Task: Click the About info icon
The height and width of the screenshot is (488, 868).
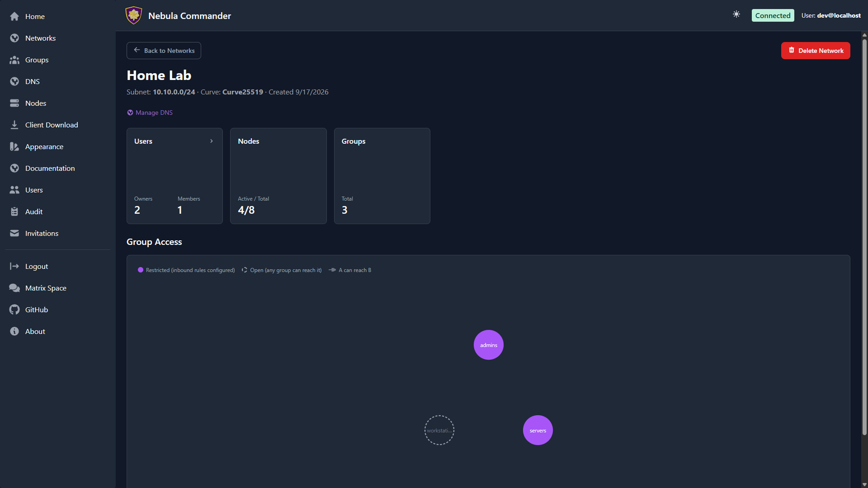Action: pyautogui.click(x=14, y=331)
